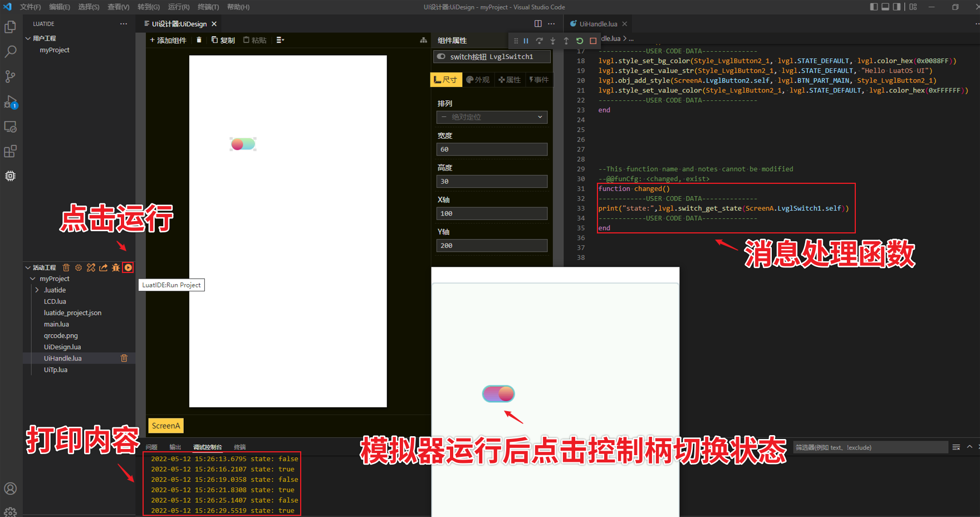The width and height of the screenshot is (980, 517).
Task: Open the 绝对定位 arrangement dropdown
Action: point(491,117)
